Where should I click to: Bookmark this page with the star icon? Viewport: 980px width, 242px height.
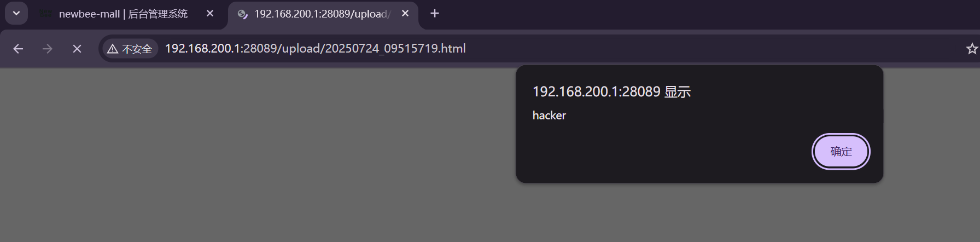(972, 49)
